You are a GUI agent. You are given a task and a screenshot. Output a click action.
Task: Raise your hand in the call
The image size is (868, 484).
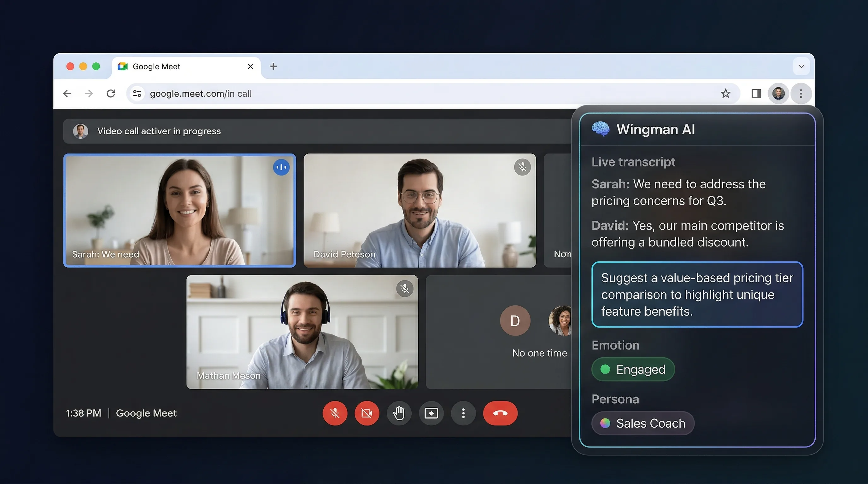399,413
